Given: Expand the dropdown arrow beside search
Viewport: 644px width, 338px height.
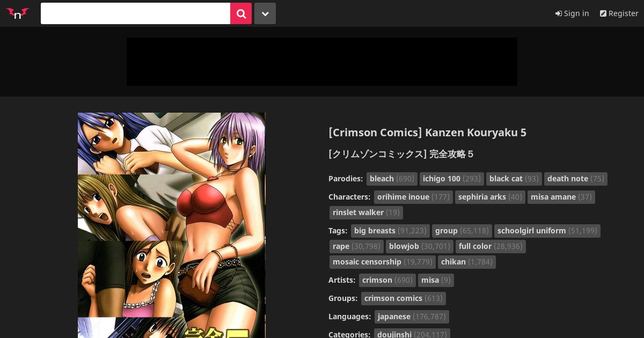Looking at the screenshot, I should point(265,13).
